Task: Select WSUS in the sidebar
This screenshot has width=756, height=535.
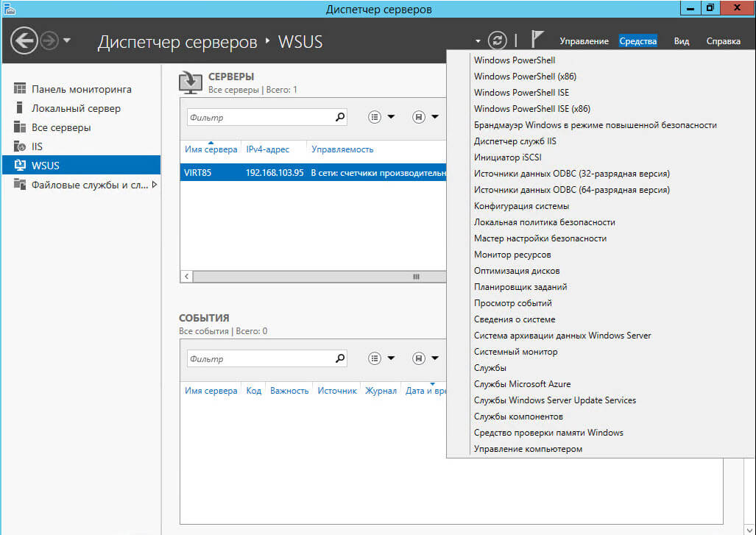Action: [82, 166]
